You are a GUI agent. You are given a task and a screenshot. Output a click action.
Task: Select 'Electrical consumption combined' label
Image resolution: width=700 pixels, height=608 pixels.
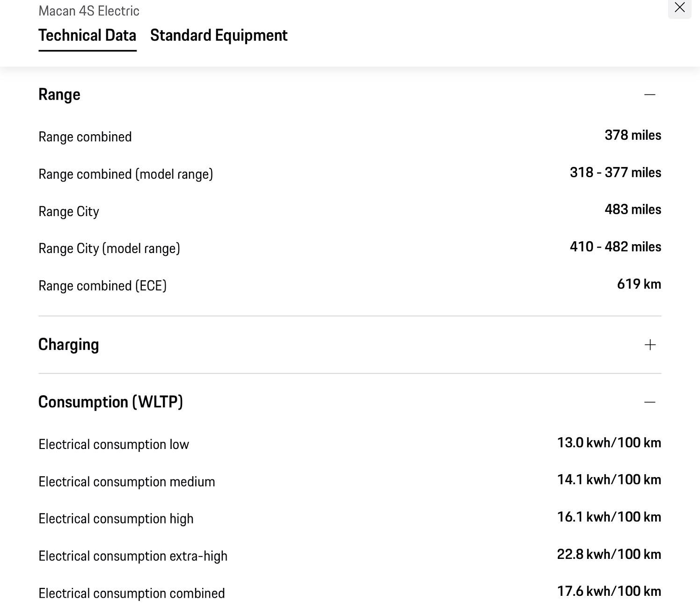point(132,594)
